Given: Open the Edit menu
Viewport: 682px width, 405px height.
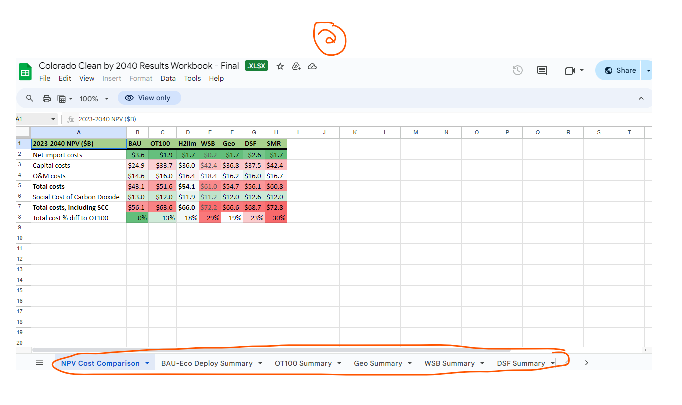Looking at the screenshot, I should click(x=65, y=79).
